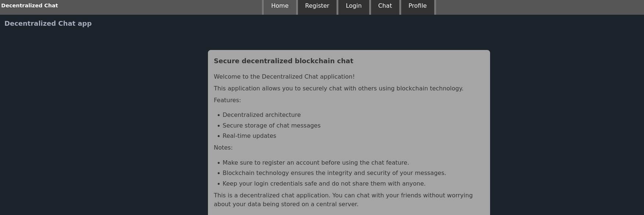Click the Welcome to the Decentralized Chat line
The height and width of the screenshot is (215, 644).
pos(284,76)
